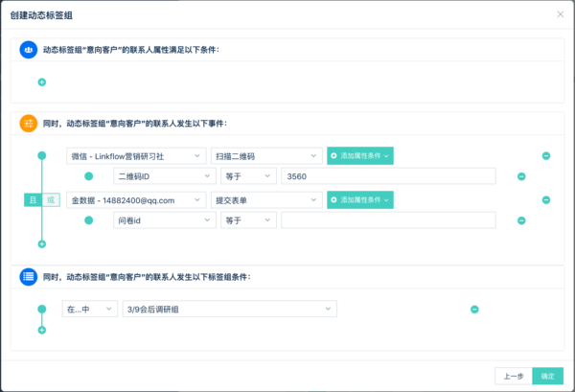
Task: Open 扫描二维码 event dropdown
Action: point(266,156)
